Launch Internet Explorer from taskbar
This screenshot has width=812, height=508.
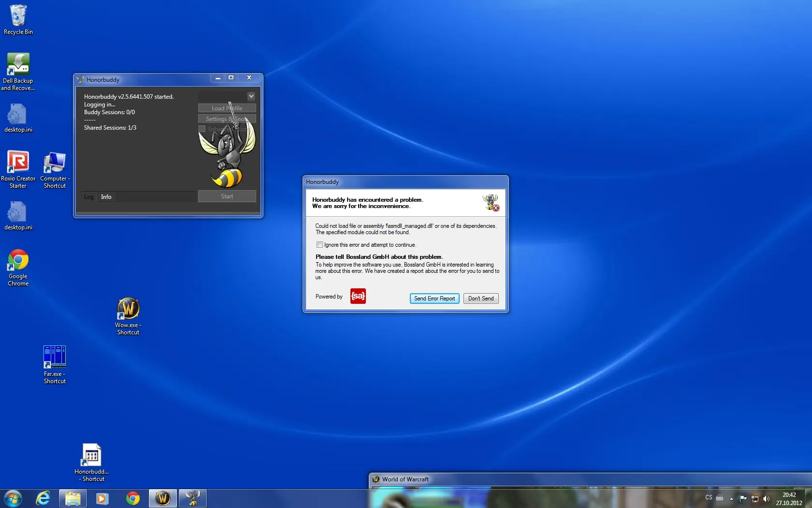43,498
